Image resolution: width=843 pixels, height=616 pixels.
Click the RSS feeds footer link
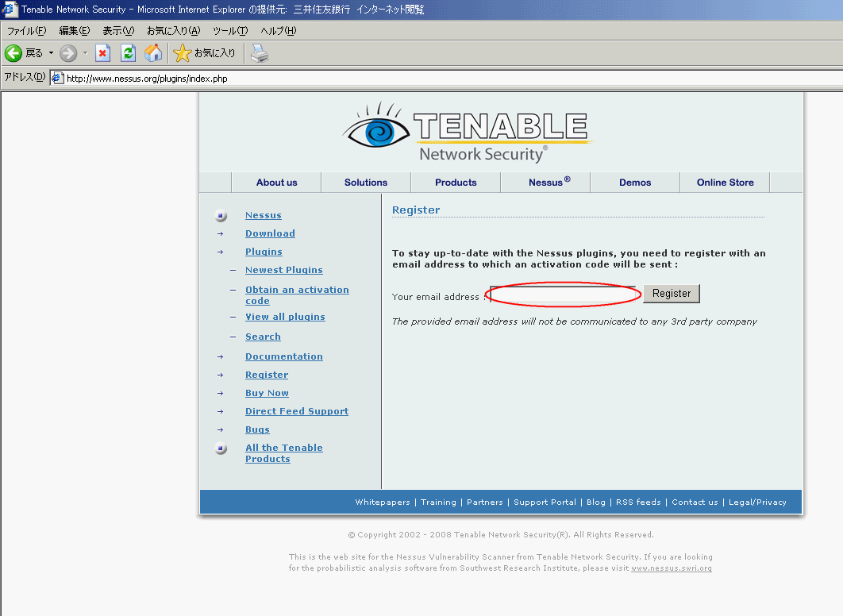tap(638, 502)
